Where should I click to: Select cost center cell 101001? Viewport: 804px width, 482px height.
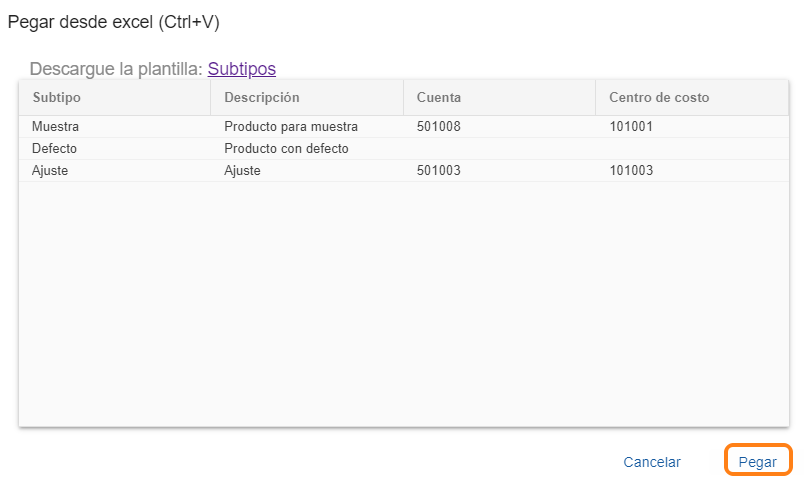(631, 127)
